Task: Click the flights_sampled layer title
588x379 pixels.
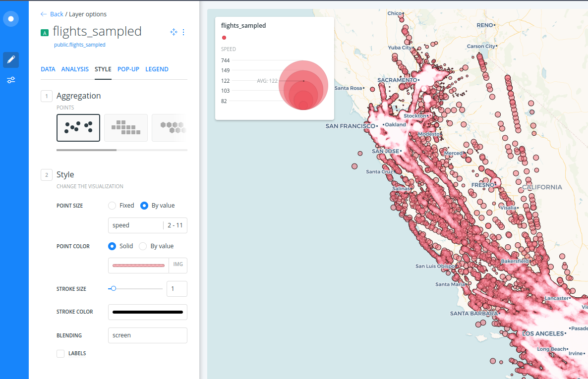Action: coord(97,31)
